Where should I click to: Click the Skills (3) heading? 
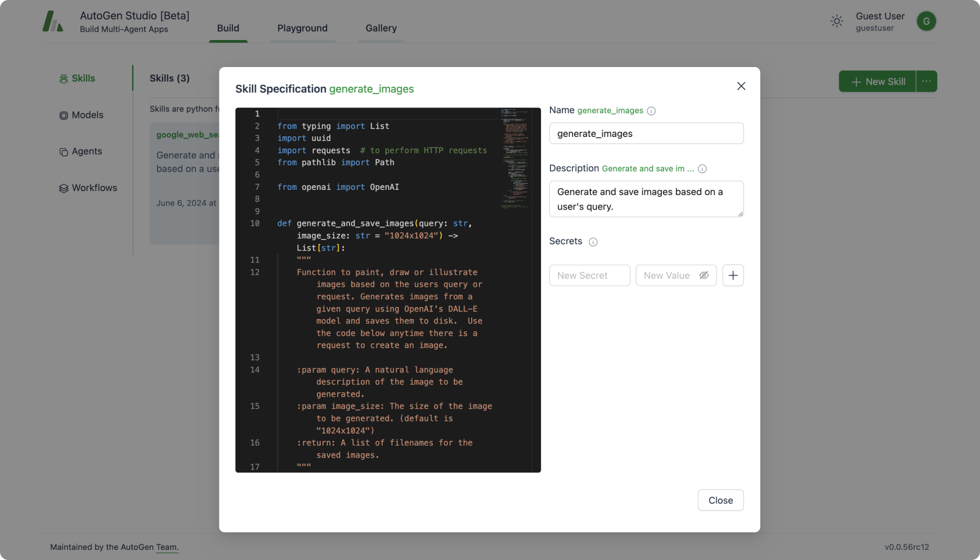click(169, 78)
